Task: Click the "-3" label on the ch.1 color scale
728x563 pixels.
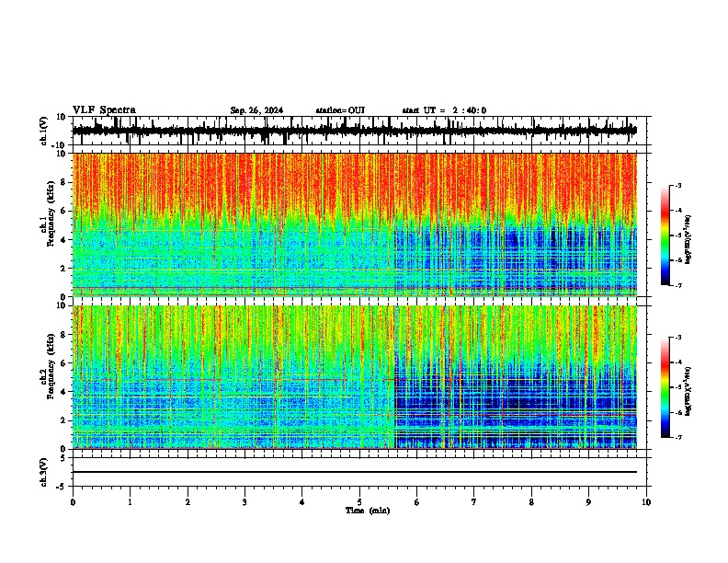Action: point(678,185)
